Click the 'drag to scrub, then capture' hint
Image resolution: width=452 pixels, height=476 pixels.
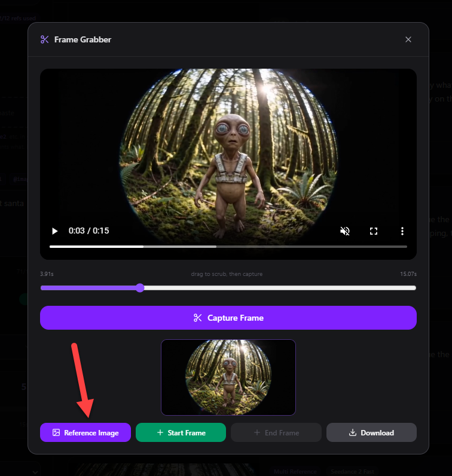pos(227,274)
